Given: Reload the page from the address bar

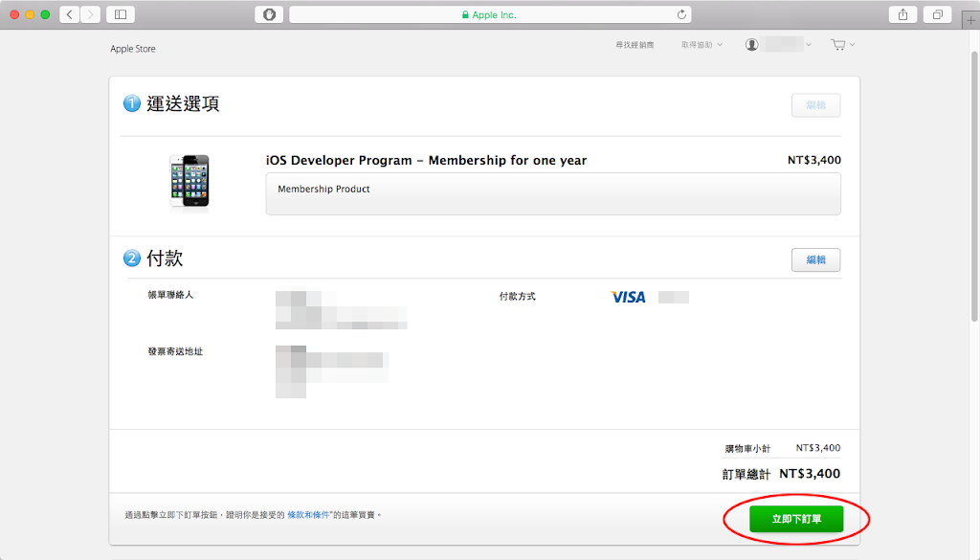Looking at the screenshot, I should [681, 14].
